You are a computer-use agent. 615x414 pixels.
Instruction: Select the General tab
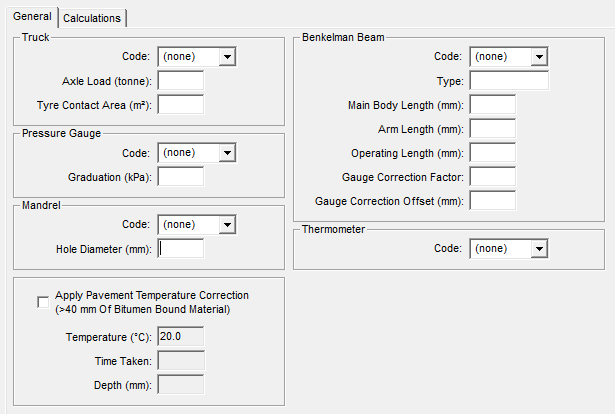pyautogui.click(x=32, y=17)
